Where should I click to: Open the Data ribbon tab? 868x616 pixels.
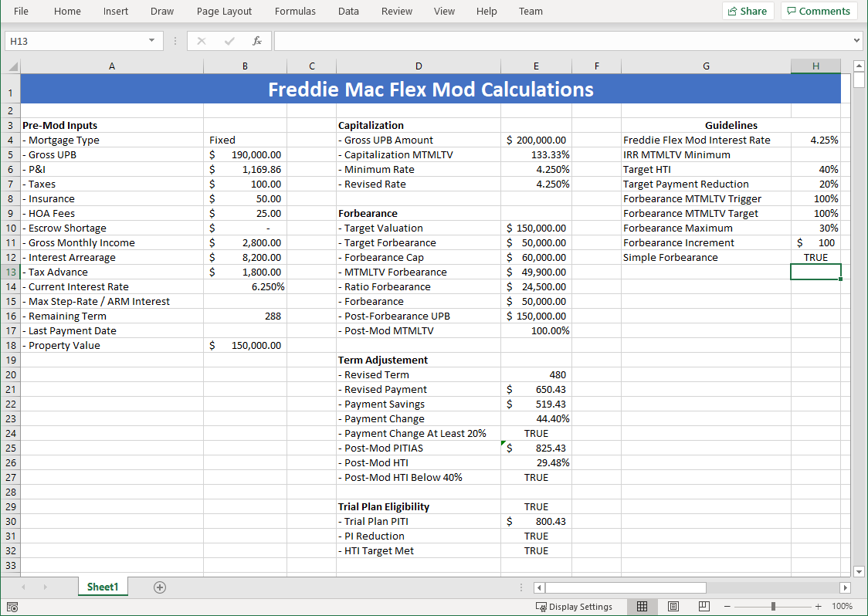[348, 11]
